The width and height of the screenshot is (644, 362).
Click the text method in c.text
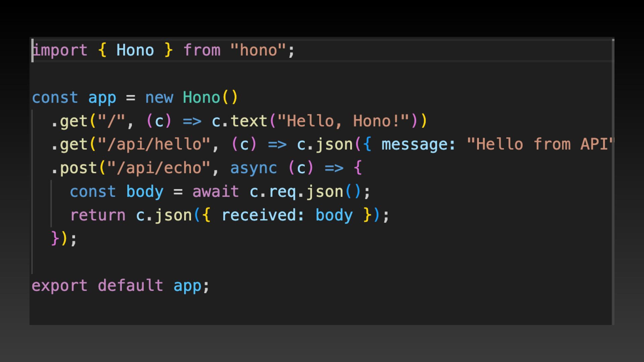pyautogui.click(x=249, y=121)
